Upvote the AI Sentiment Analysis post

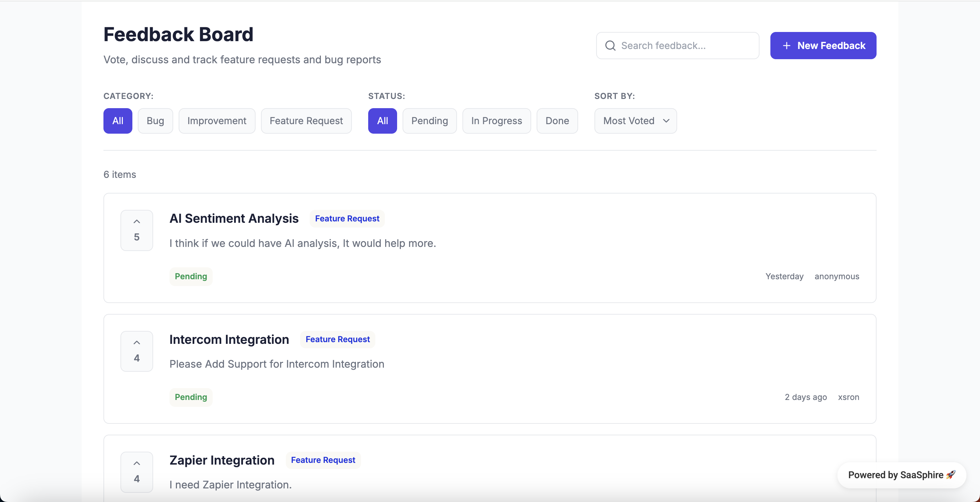tap(136, 230)
